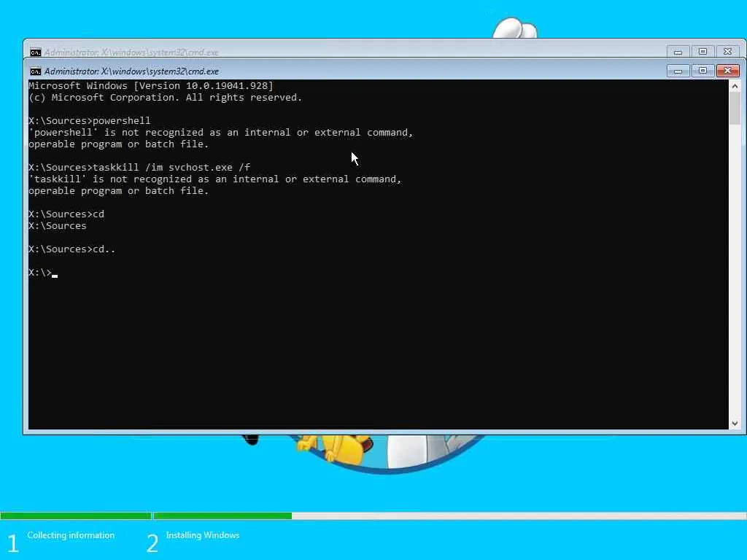Close the front command prompt window
Viewport: 747px width, 560px height.
(727, 71)
